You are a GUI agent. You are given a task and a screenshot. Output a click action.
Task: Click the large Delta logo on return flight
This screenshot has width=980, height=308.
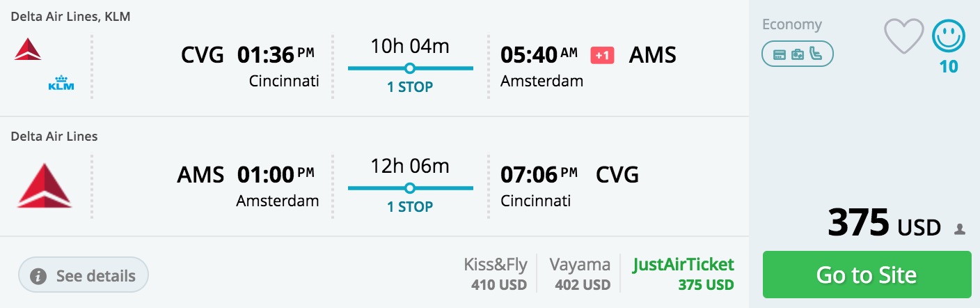coord(45,186)
